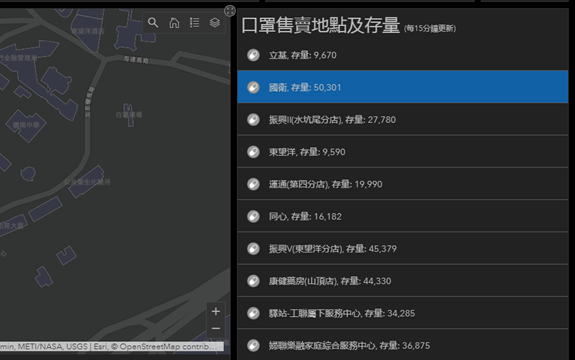Image resolution: width=575 pixels, height=360 pixels.
Task: Show the map legend list
Action: (194, 23)
